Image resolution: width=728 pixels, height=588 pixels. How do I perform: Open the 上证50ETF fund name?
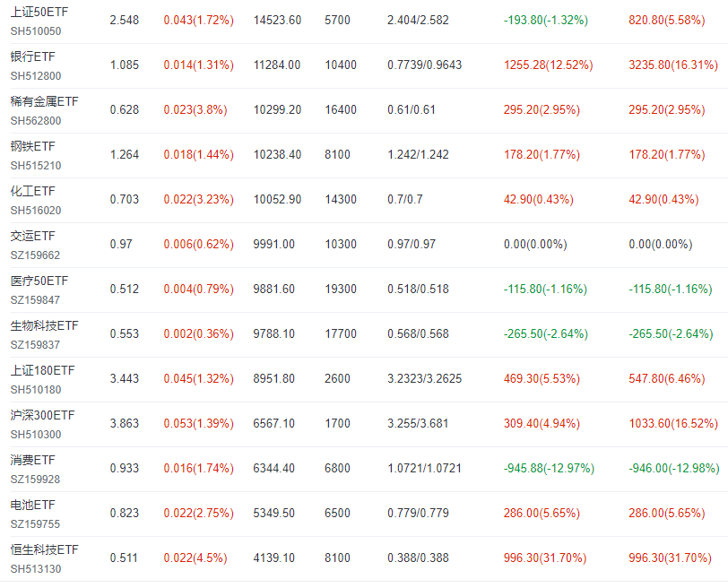(x=39, y=12)
